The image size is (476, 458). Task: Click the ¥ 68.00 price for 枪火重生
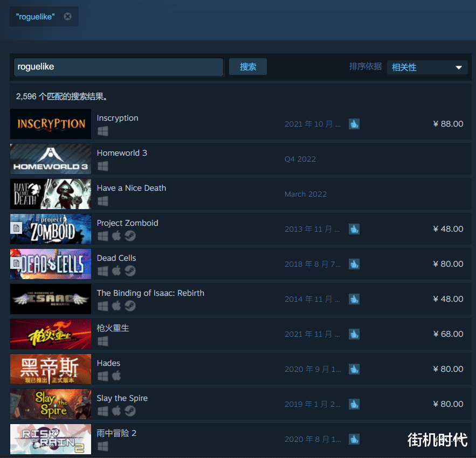(448, 334)
